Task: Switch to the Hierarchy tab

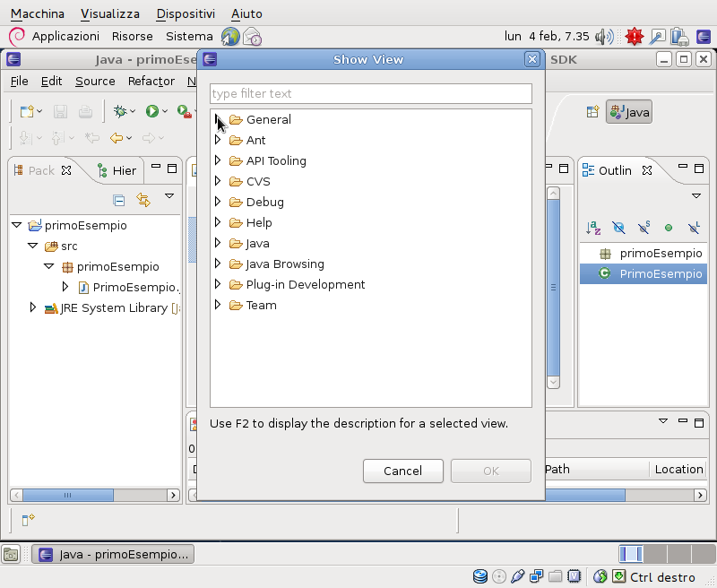Action: click(117, 170)
